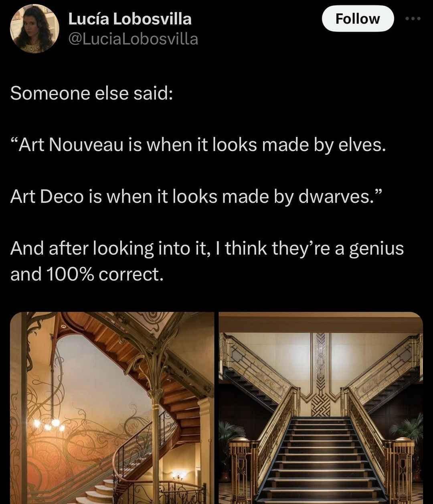433x504 pixels.
Task: Open the Art Nouveau staircase photo
Action: 112,408
